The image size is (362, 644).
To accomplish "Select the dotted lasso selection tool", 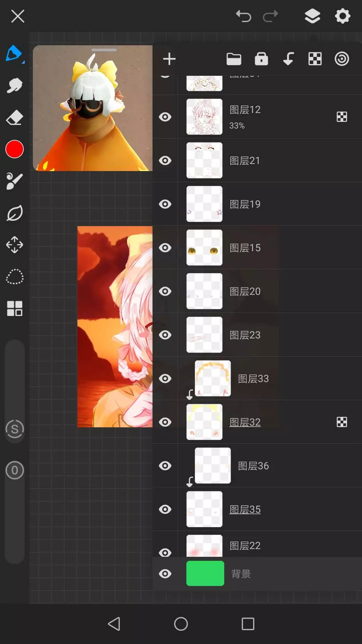I will coord(14,277).
